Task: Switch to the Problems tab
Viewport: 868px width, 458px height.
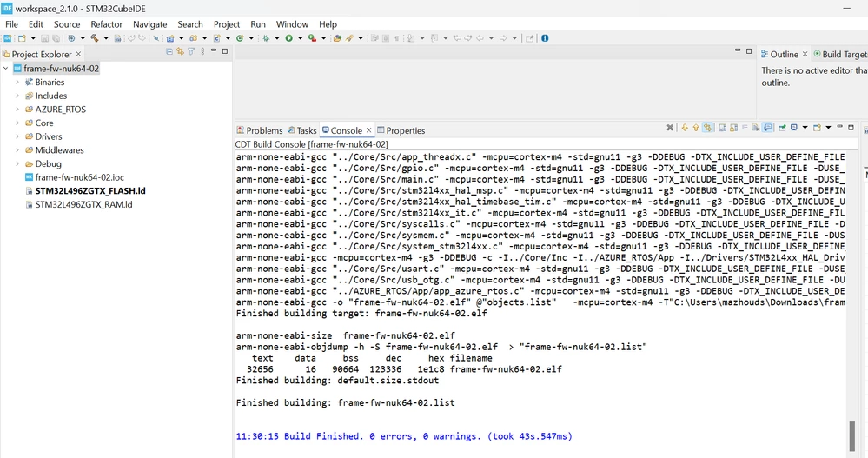Action: coord(260,130)
